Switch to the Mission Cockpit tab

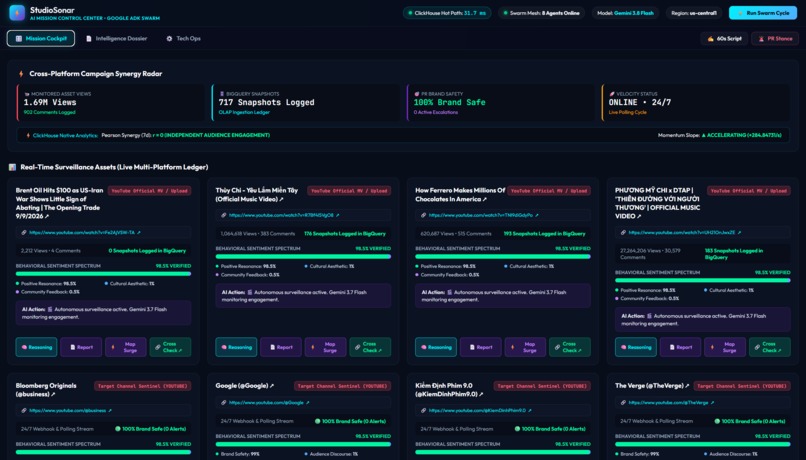tap(41, 39)
